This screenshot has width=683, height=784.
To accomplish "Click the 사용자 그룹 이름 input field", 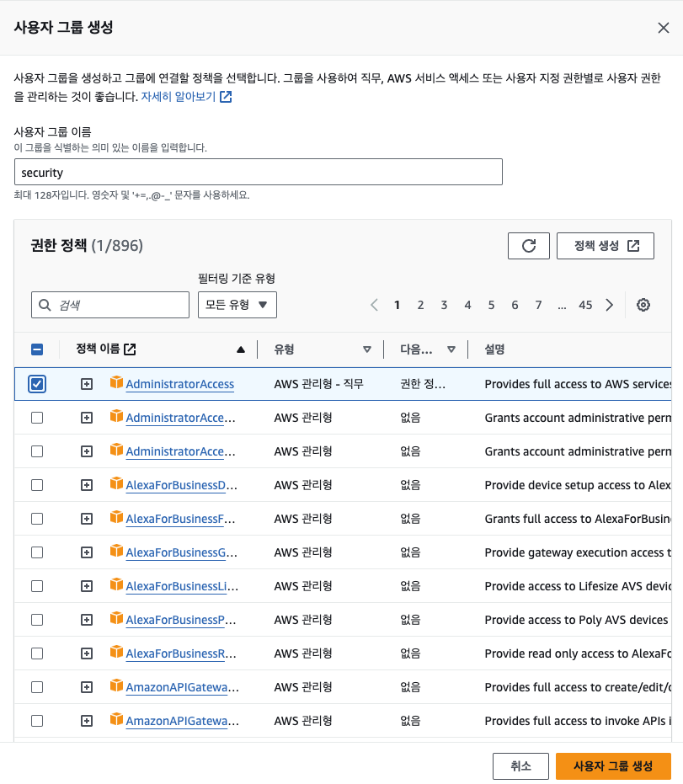I will 258,173.
